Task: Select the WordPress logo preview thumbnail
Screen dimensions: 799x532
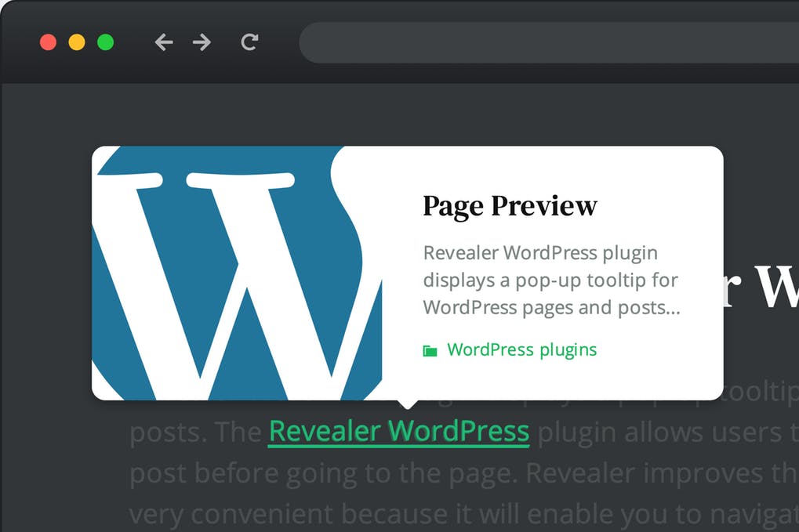Action: [x=237, y=273]
